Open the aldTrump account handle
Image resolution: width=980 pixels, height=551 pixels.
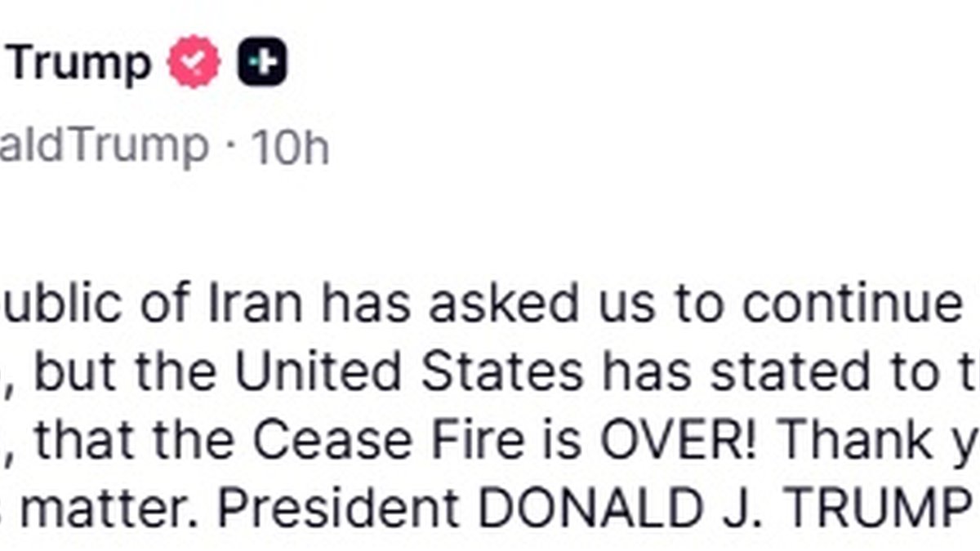coord(105,146)
